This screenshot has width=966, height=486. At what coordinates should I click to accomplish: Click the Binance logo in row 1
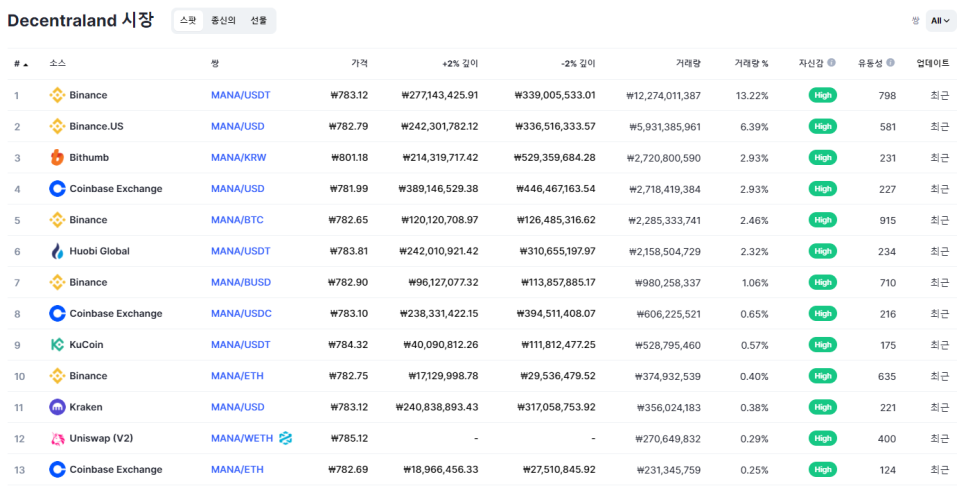coord(57,95)
